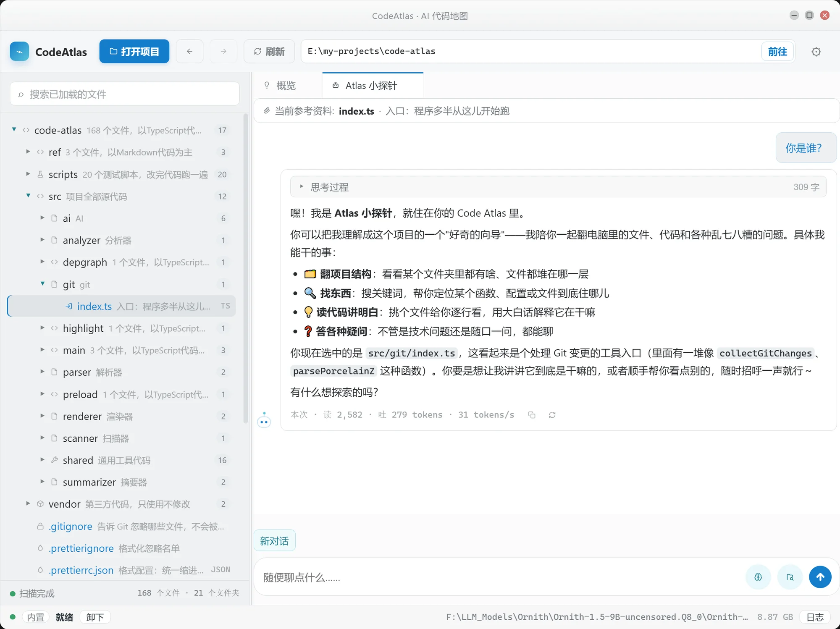The height and width of the screenshot is (629, 840).
Task: Click the 31 tokens/s speed stat
Action: (486, 415)
